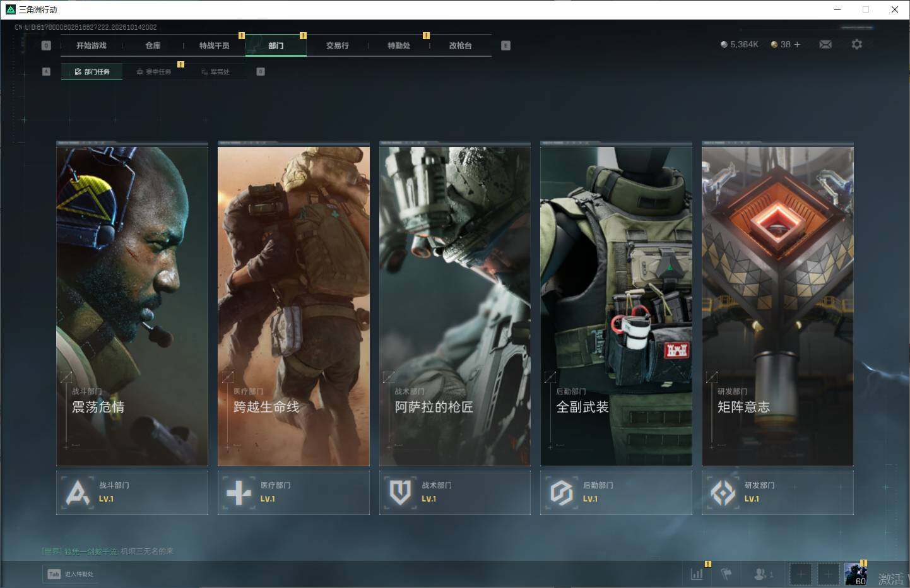The image size is (910, 588).
Task: Open the 矩阵意志 department card
Action: [x=777, y=304]
